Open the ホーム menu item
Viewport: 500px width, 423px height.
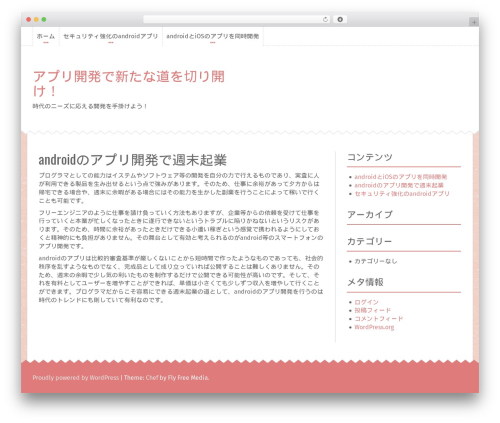pyautogui.click(x=46, y=36)
